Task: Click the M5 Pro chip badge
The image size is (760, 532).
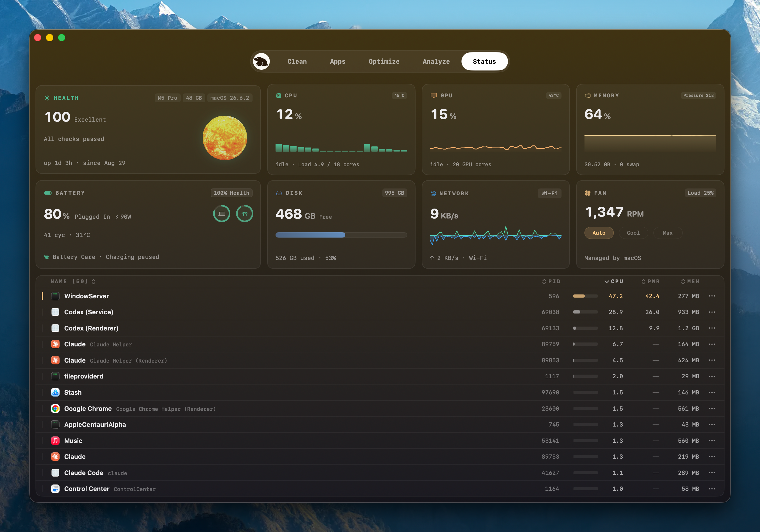Action: coord(167,98)
